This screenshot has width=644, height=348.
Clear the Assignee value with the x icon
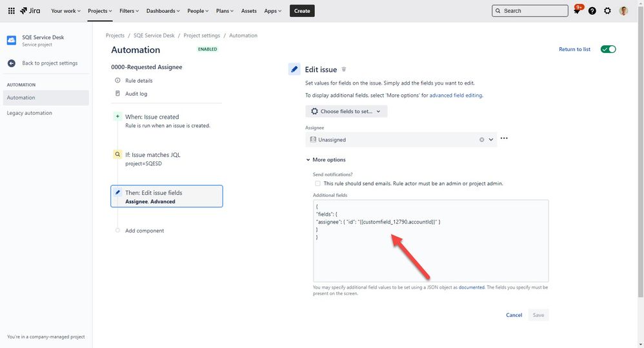481,139
